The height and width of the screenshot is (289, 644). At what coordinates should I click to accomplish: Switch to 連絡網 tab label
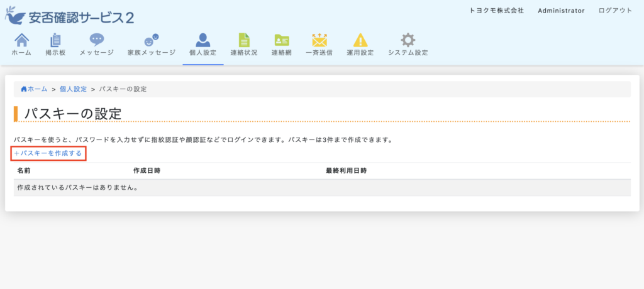point(282,53)
